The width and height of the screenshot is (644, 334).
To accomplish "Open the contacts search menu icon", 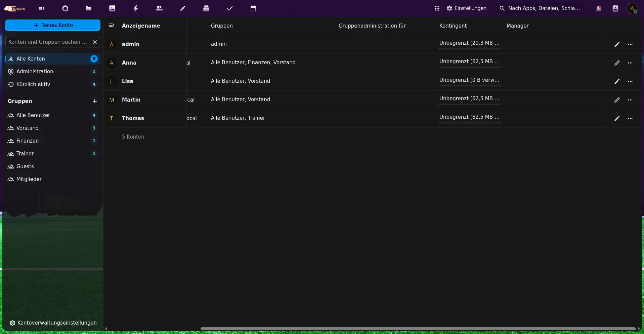I will click(615, 8).
